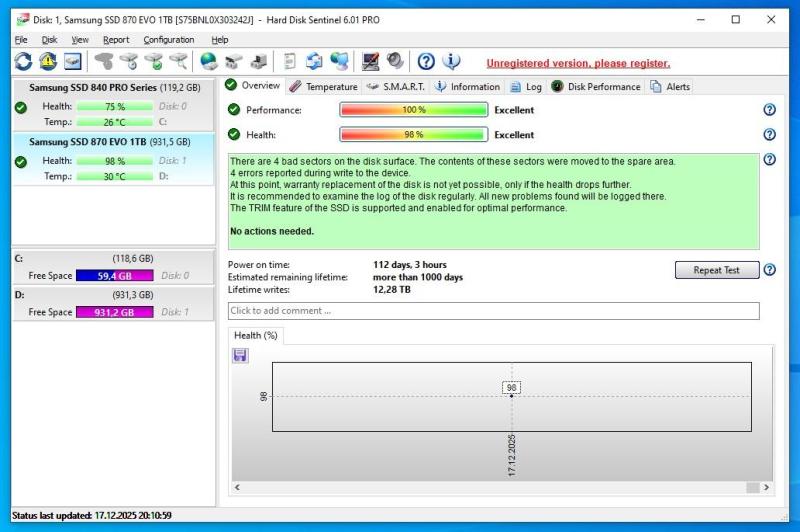Click the blue help question mark toolbar icon

[x=426, y=62]
